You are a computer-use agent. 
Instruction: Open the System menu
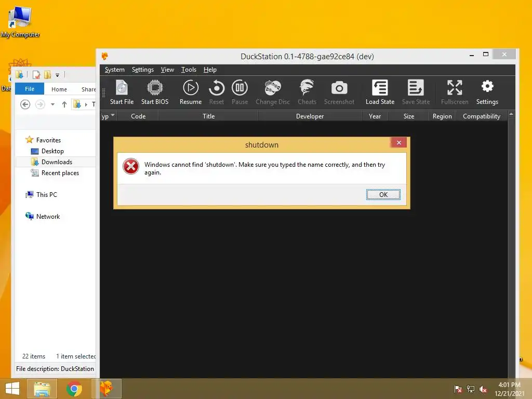click(x=115, y=70)
